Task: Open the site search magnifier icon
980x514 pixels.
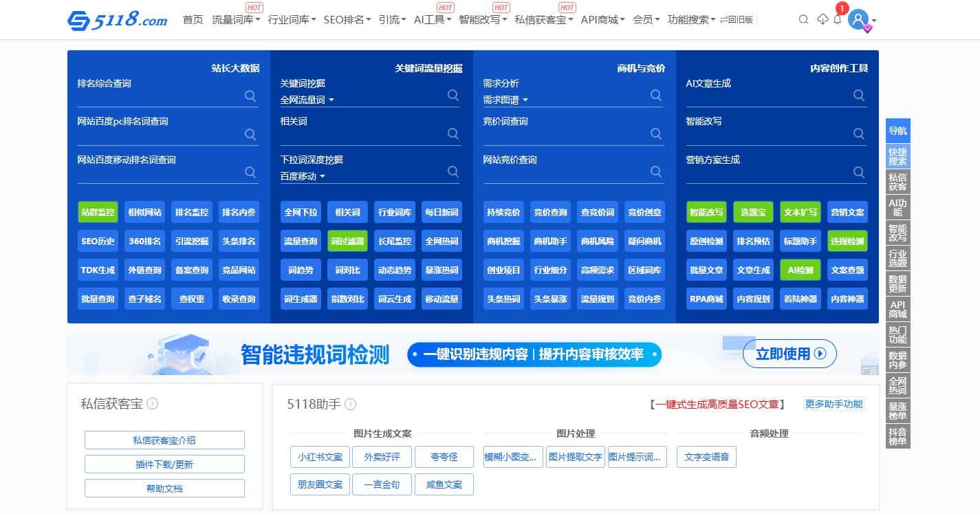Action: pyautogui.click(x=803, y=20)
